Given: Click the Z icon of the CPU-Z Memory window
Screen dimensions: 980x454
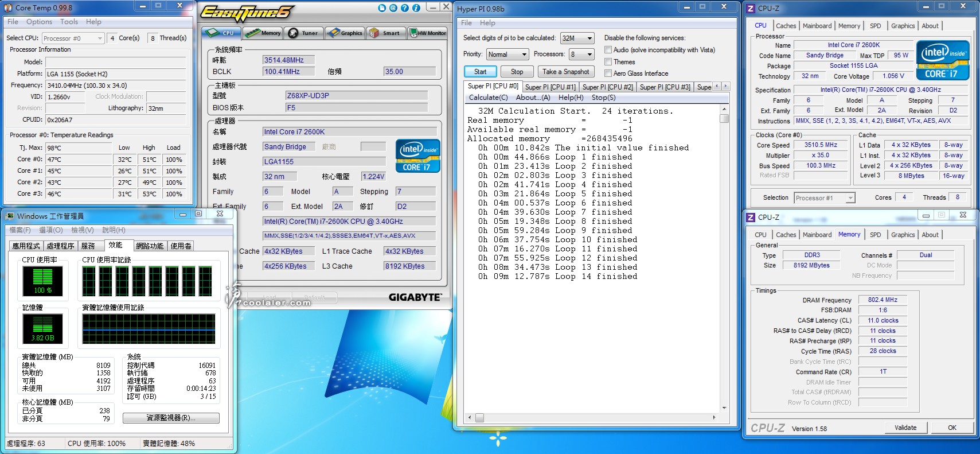Looking at the screenshot, I should click(751, 218).
